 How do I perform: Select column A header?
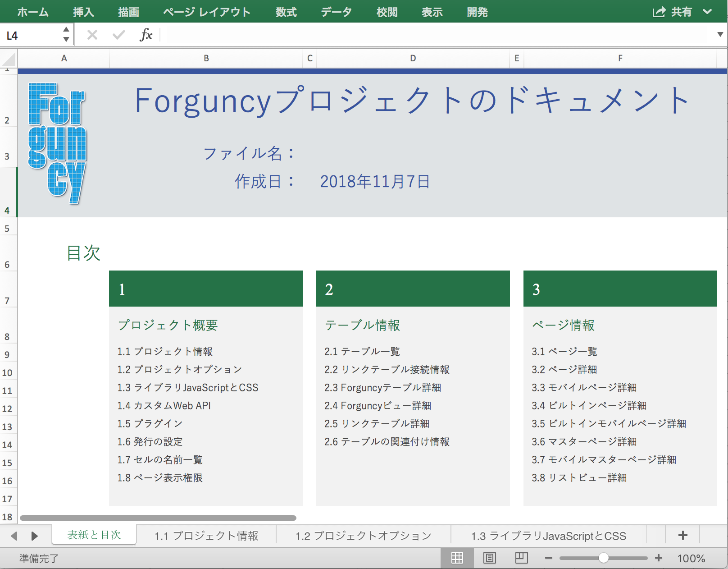64,58
